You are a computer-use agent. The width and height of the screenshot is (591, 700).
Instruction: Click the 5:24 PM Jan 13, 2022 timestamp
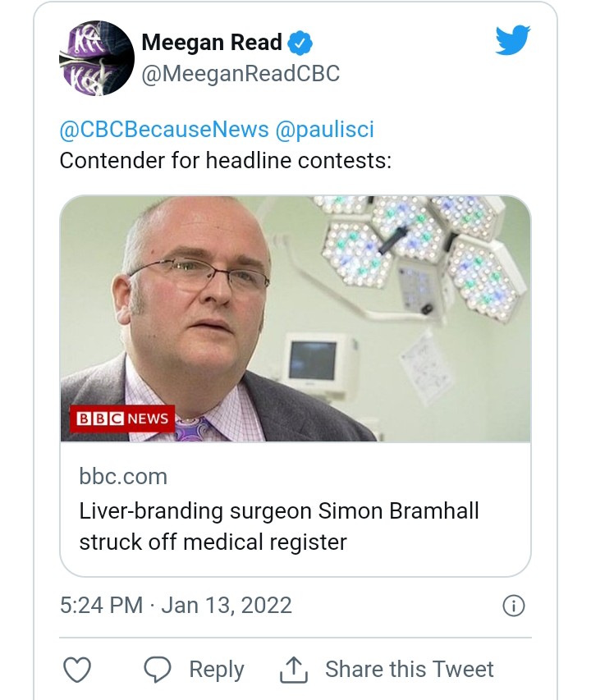[x=176, y=606]
